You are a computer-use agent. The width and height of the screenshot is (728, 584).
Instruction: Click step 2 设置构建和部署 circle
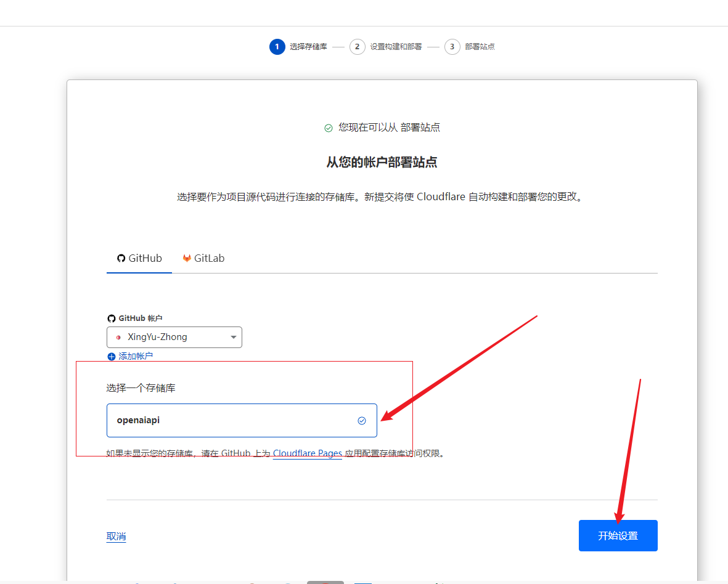coord(357,47)
